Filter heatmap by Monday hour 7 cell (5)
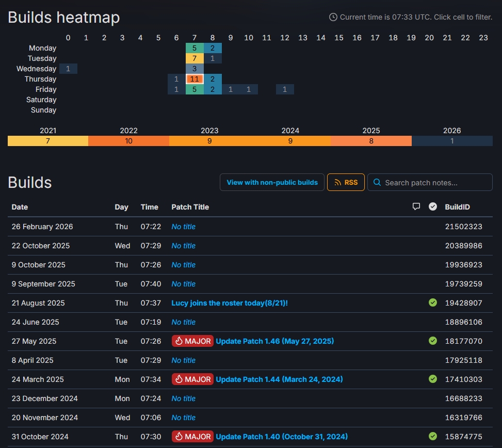This screenshot has height=448, width=502. coord(195,48)
